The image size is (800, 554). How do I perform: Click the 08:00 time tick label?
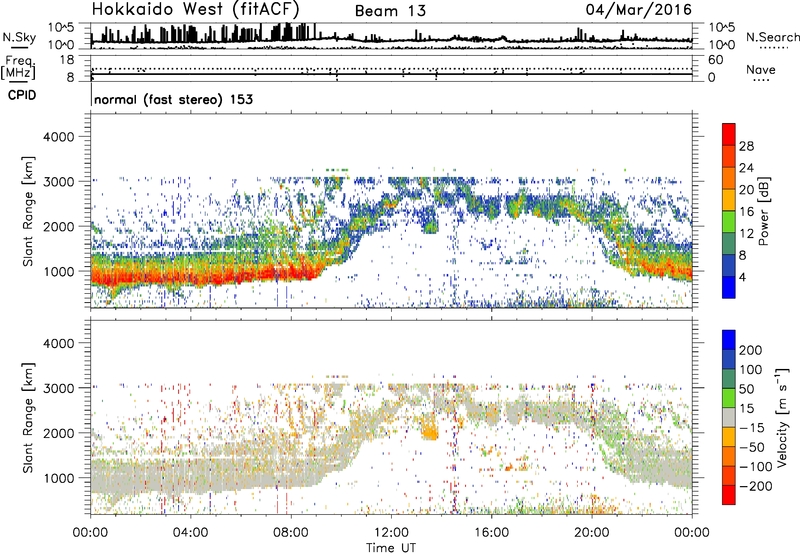[291, 533]
